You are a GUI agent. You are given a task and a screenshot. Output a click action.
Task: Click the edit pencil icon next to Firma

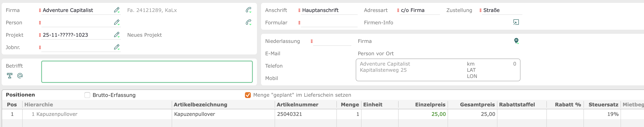[x=117, y=10]
